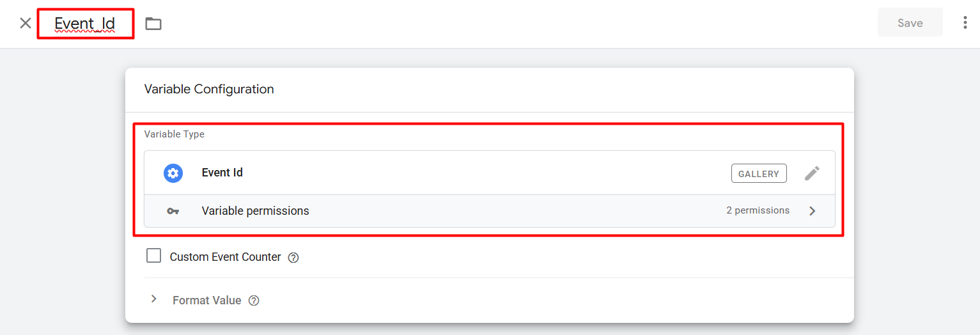Click the Variable Configuration heading
The height and width of the screenshot is (335, 980).
(x=209, y=90)
